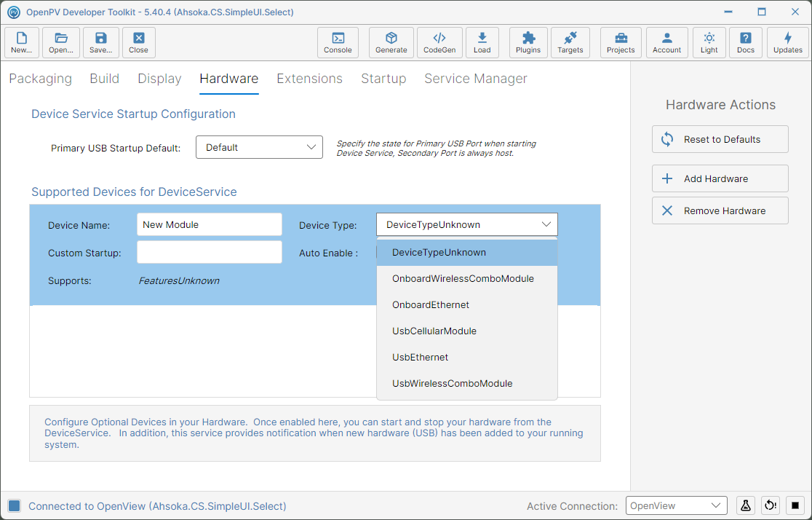Click the stop square icon in status bar
The width and height of the screenshot is (812, 520).
tap(795, 505)
